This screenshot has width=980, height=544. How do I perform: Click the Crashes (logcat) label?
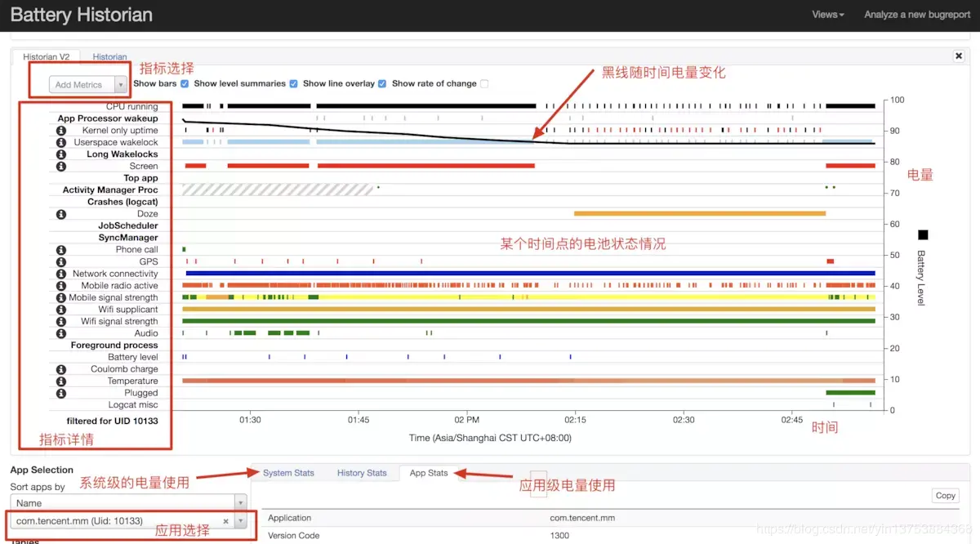(122, 202)
